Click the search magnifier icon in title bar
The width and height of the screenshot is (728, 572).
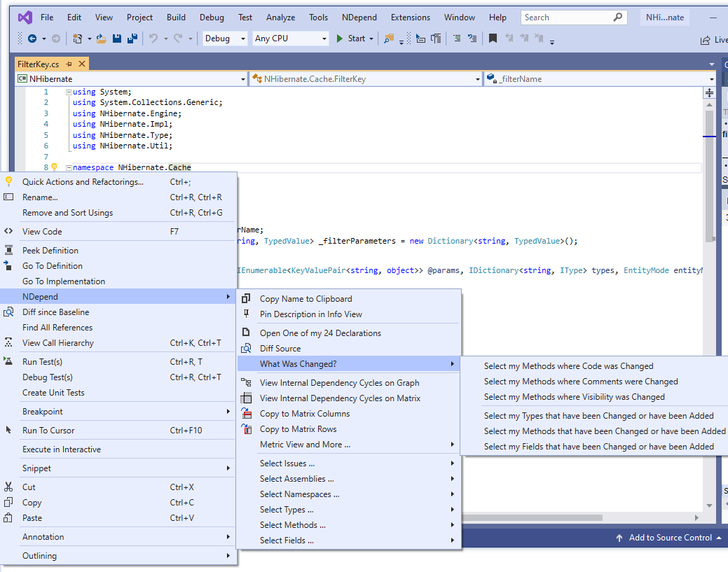[x=617, y=18]
